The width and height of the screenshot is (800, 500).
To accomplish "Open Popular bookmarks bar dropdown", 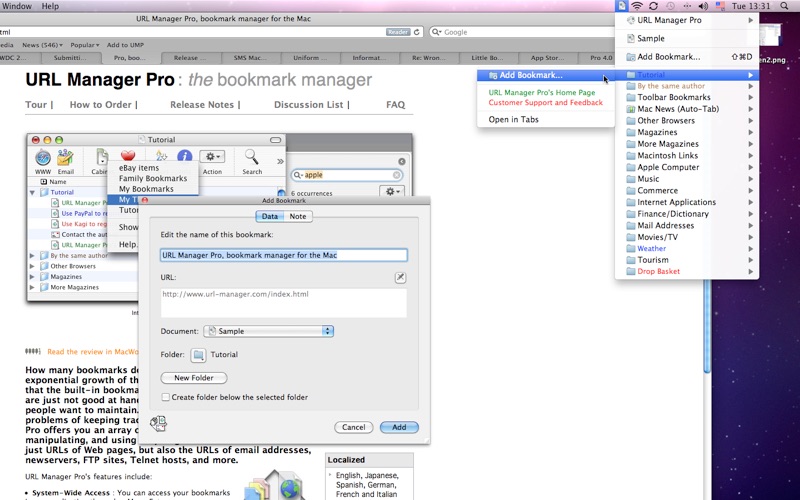I will 85,45.
